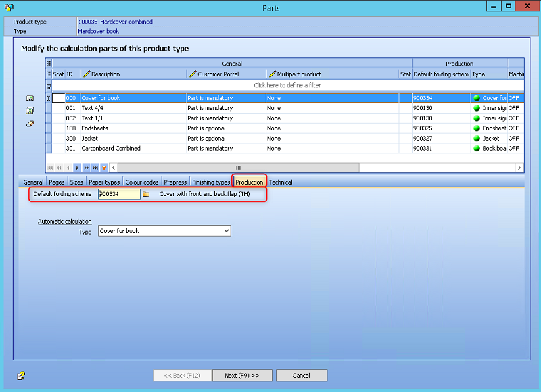Click the 'Cover for book' description cell

click(133, 98)
